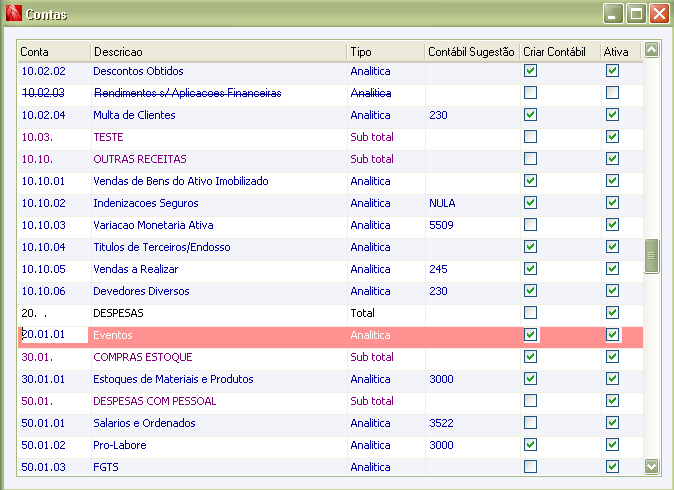This screenshot has width=674, height=490.
Task: Select Estoques de Materiais e Produtos
Action: pos(173,379)
